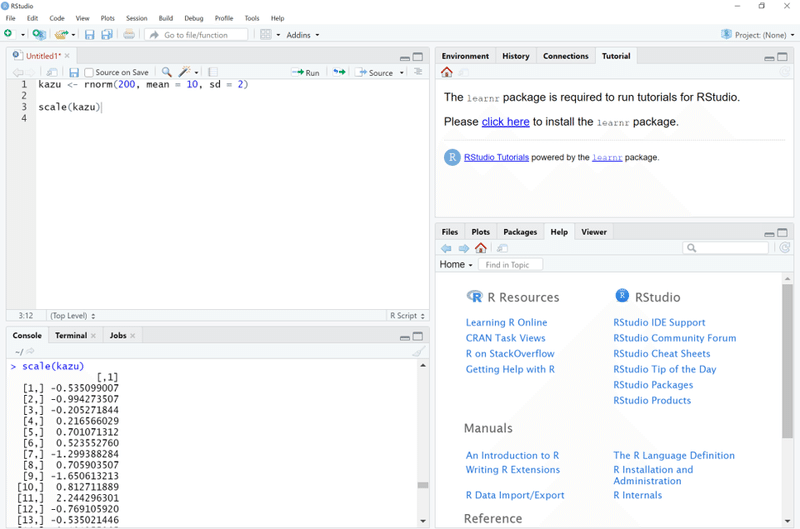The height and width of the screenshot is (529, 800).
Task: Click the Find in Topic field
Action: 510,264
